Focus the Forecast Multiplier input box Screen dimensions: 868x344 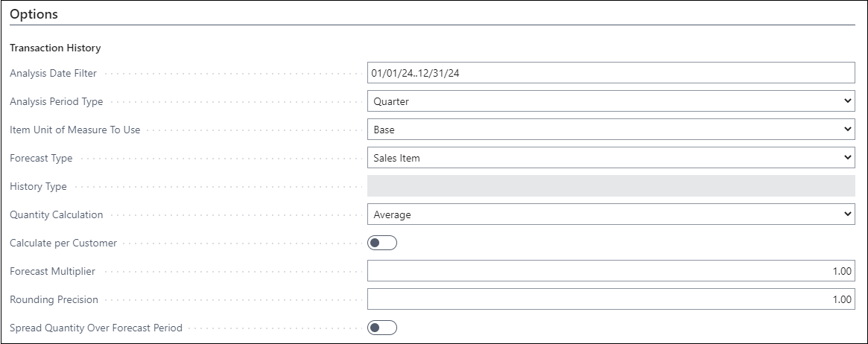tap(610, 271)
